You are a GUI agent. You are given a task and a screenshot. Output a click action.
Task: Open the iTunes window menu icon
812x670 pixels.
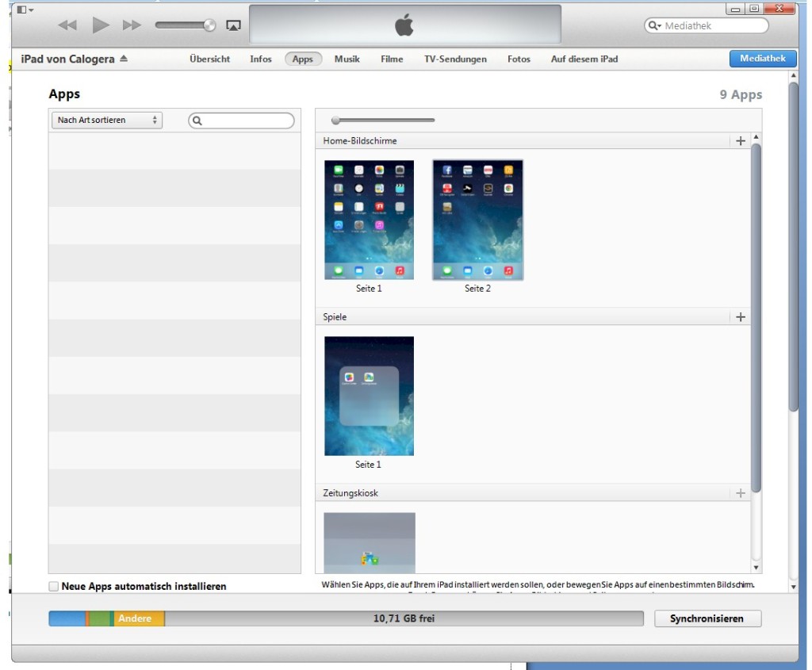(x=25, y=10)
